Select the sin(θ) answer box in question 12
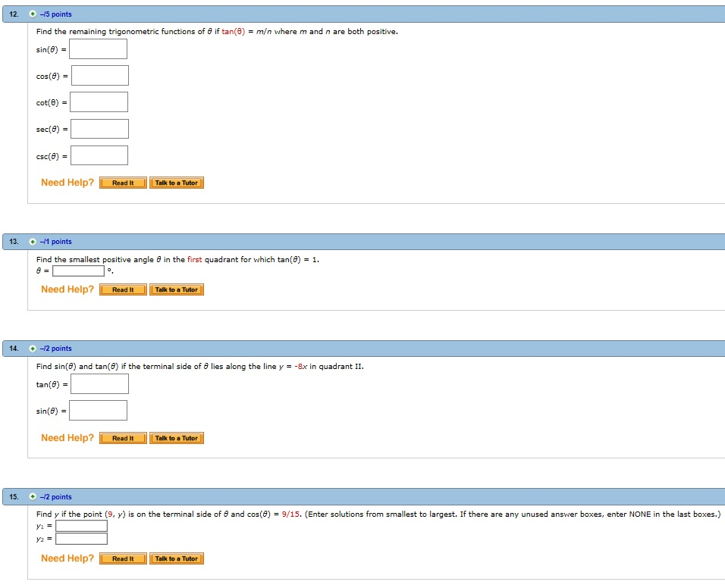 click(x=99, y=48)
